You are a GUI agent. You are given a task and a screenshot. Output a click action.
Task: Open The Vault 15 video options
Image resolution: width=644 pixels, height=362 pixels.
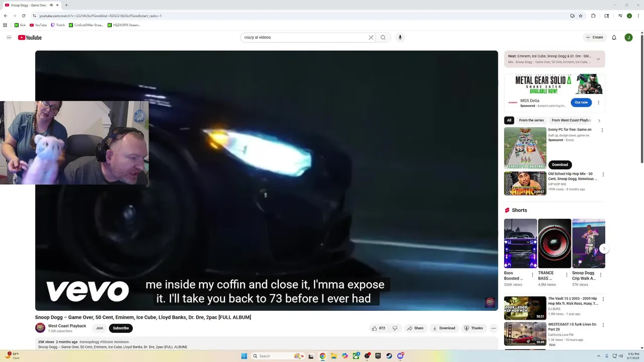point(603,299)
